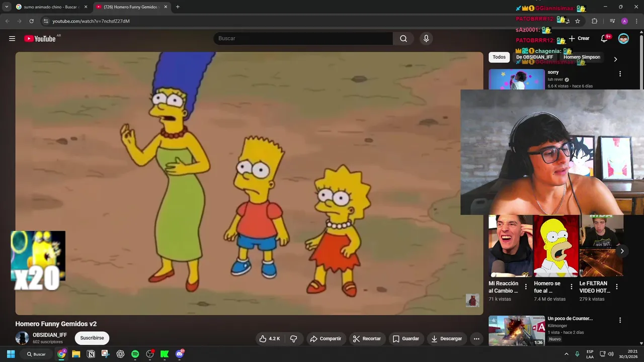Save the video with Guardar
The height and width of the screenshot is (362, 644).
406,339
